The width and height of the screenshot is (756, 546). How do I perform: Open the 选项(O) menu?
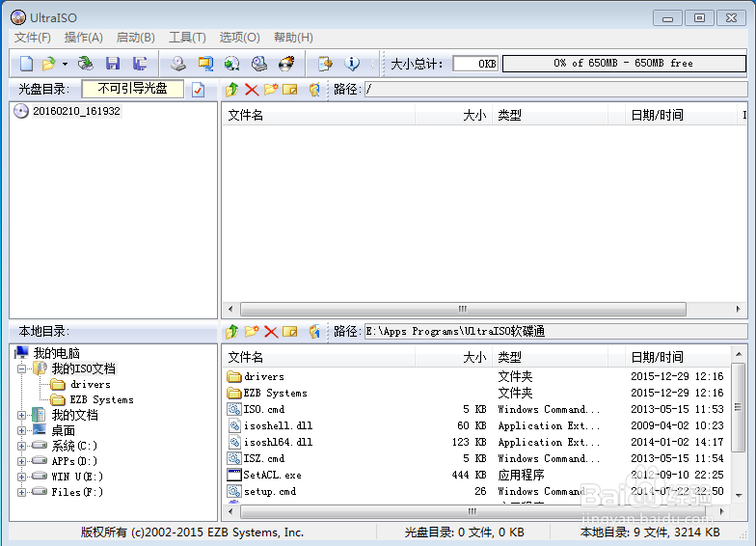coord(239,38)
